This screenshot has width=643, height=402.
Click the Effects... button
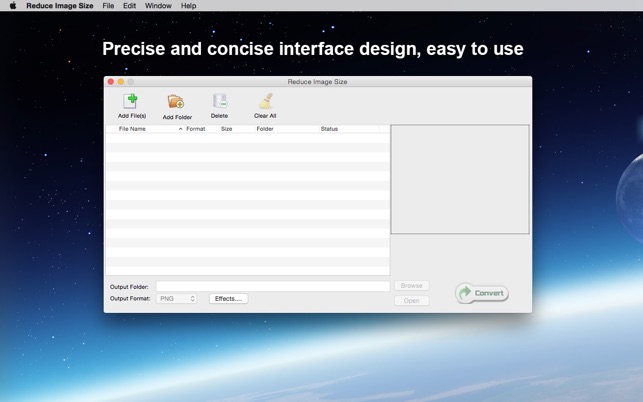pyautogui.click(x=228, y=299)
